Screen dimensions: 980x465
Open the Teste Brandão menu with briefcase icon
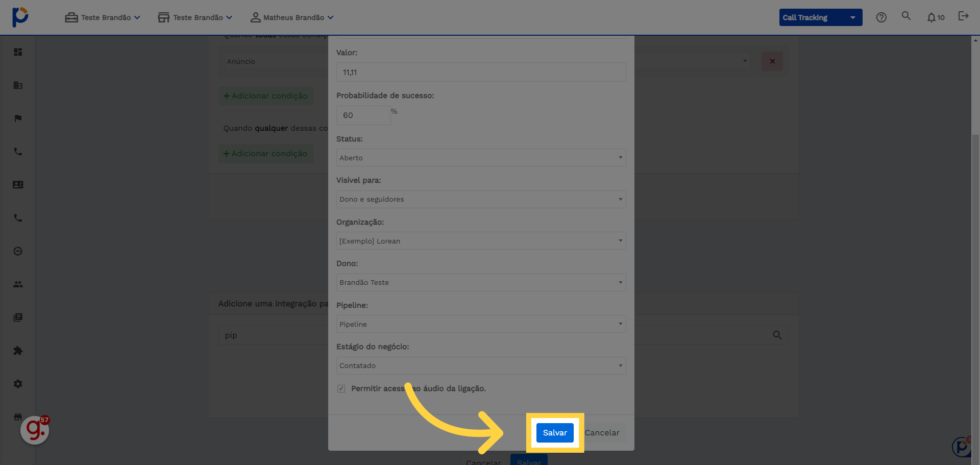pyautogui.click(x=103, y=17)
